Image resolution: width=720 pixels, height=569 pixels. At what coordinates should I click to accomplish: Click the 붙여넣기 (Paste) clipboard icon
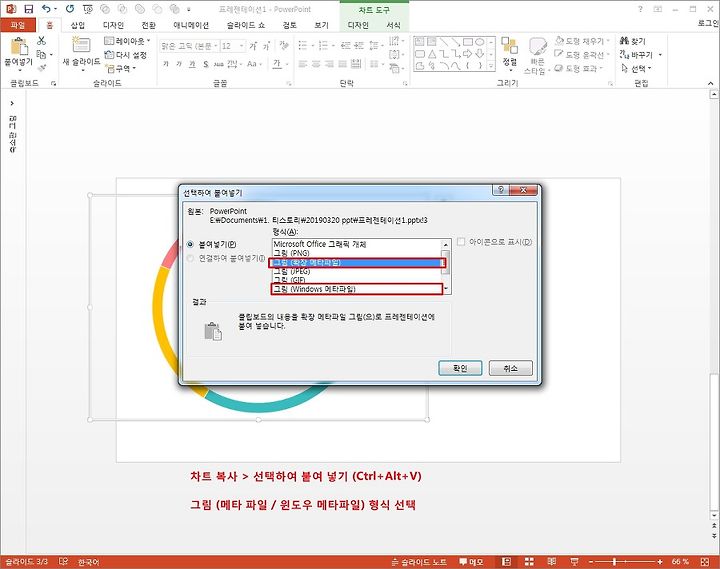(19, 46)
